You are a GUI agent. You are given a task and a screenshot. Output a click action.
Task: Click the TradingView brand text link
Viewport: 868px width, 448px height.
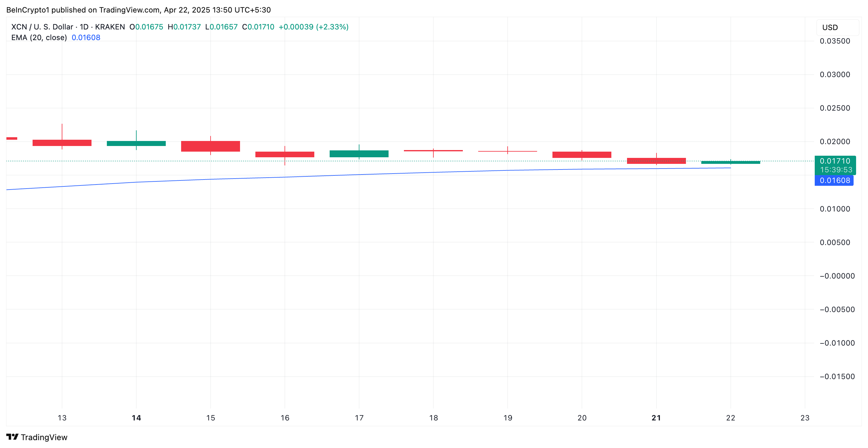(44, 437)
